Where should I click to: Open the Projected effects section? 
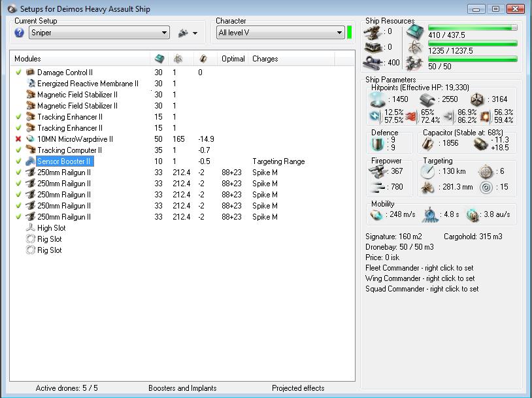pos(298,388)
